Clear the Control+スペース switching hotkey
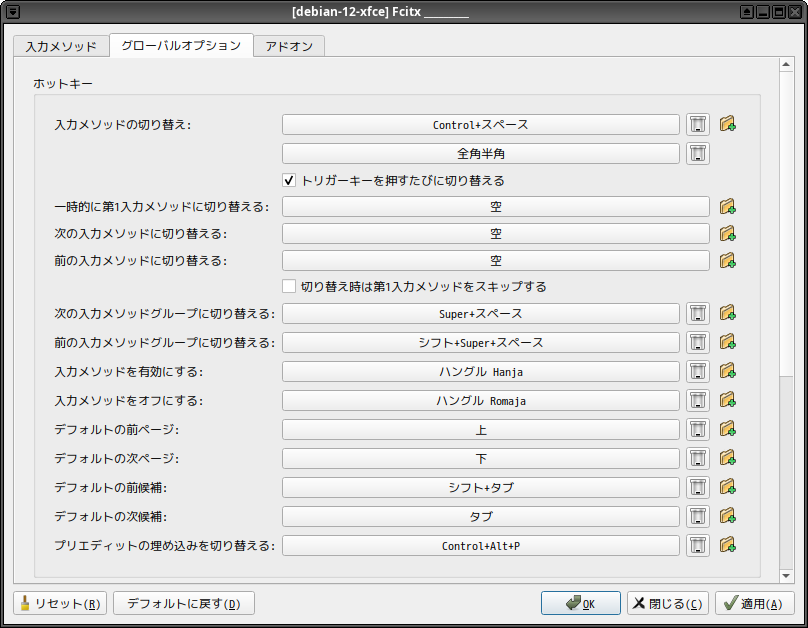The height and width of the screenshot is (628, 808). pos(697,124)
